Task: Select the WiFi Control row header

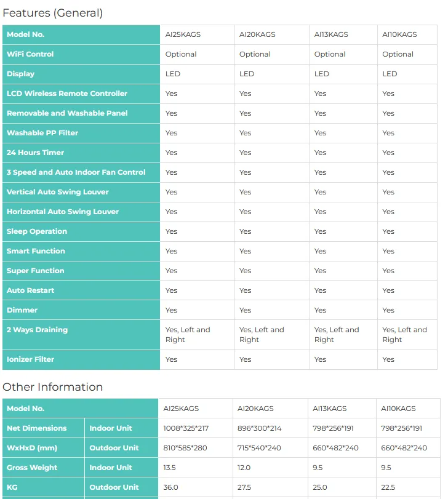Action: click(30, 54)
